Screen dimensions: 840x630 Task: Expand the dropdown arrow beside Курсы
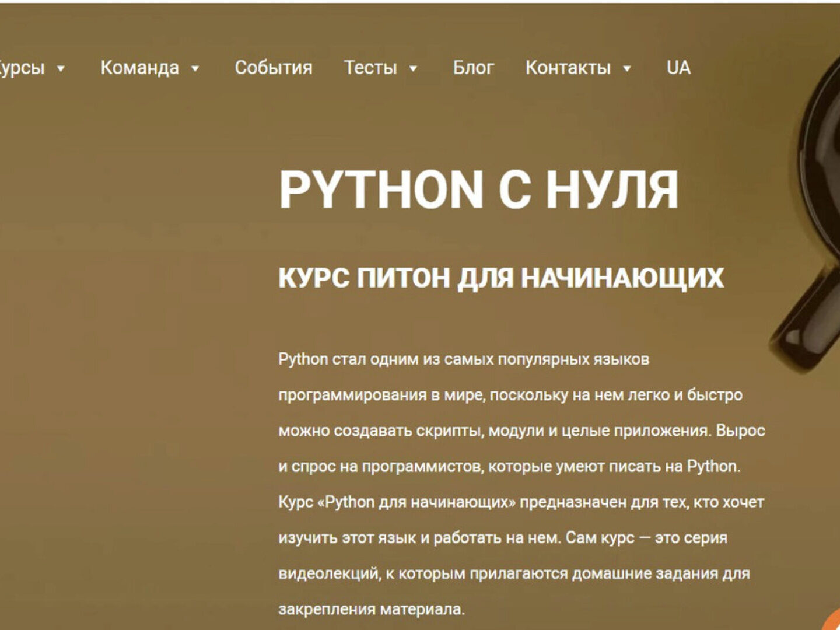pos(61,69)
